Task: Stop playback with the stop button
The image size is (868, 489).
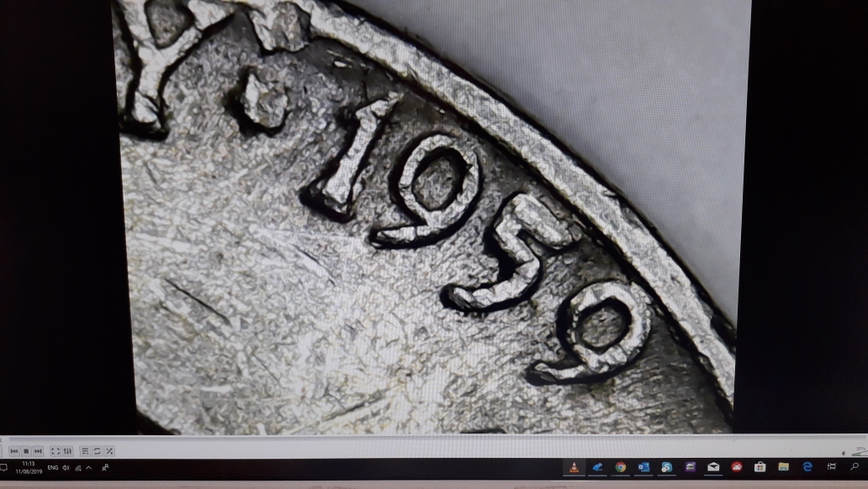Action: click(x=26, y=451)
